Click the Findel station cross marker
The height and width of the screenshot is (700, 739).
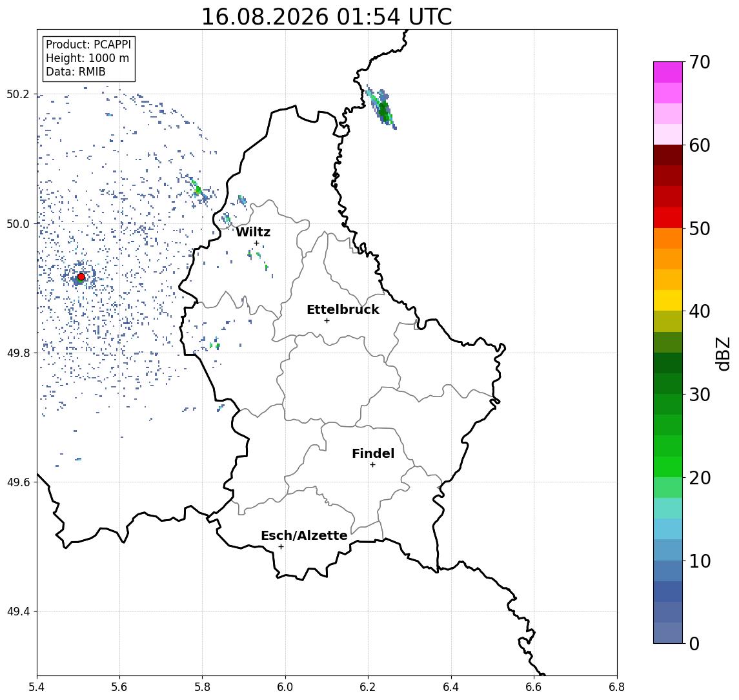point(372,465)
